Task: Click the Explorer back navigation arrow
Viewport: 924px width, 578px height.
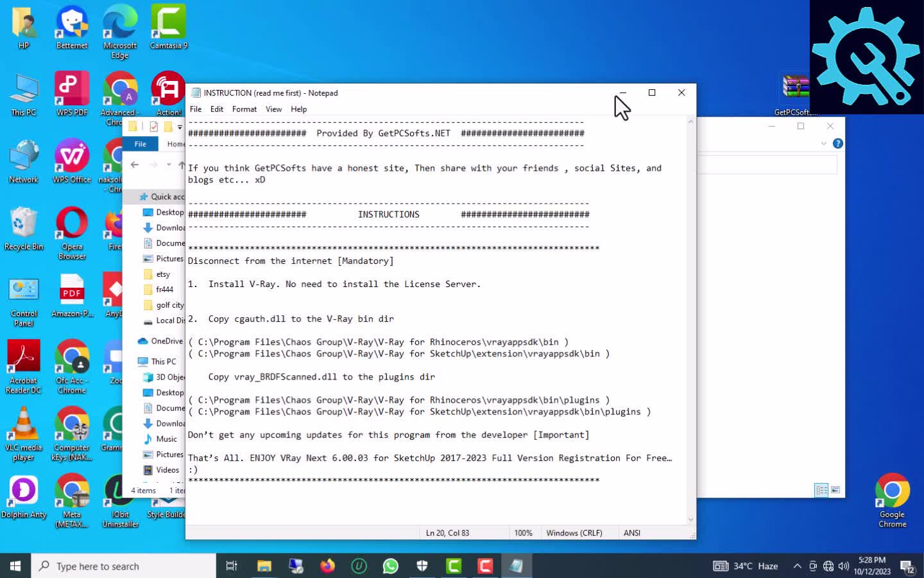Action: coord(135,165)
